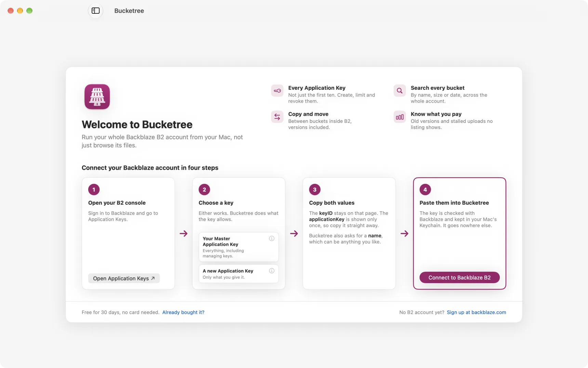Image resolution: width=588 pixels, height=368 pixels.
Task: Click the Know what you pay chart icon
Action: [x=400, y=117]
